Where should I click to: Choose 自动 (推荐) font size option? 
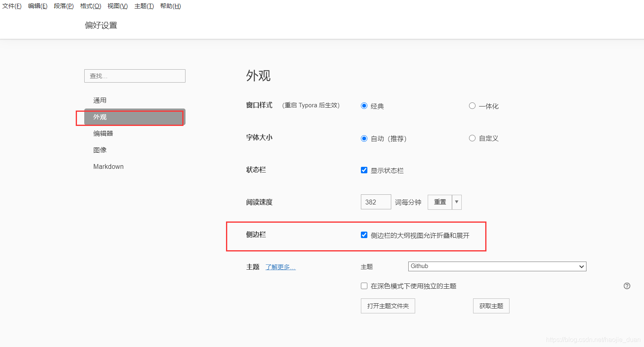click(x=364, y=138)
